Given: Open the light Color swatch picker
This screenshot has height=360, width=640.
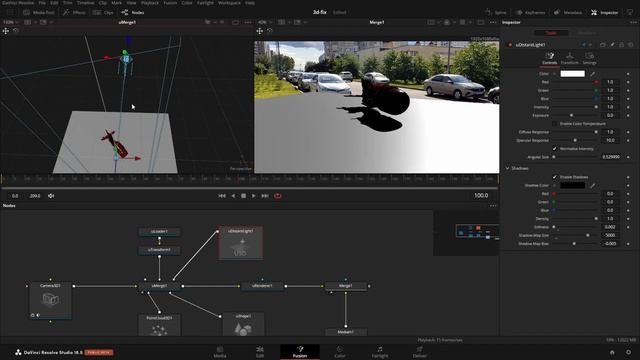Looking at the screenshot, I should point(572,74).
